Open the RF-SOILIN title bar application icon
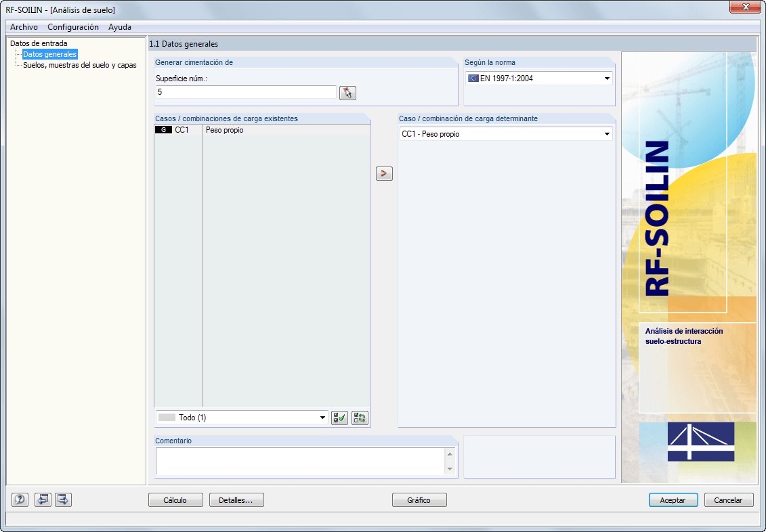 7,7
